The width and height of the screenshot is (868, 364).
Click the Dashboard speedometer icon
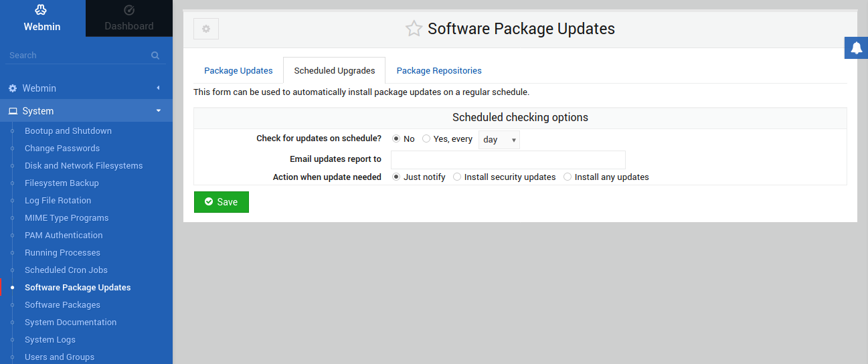pos(129,10)
